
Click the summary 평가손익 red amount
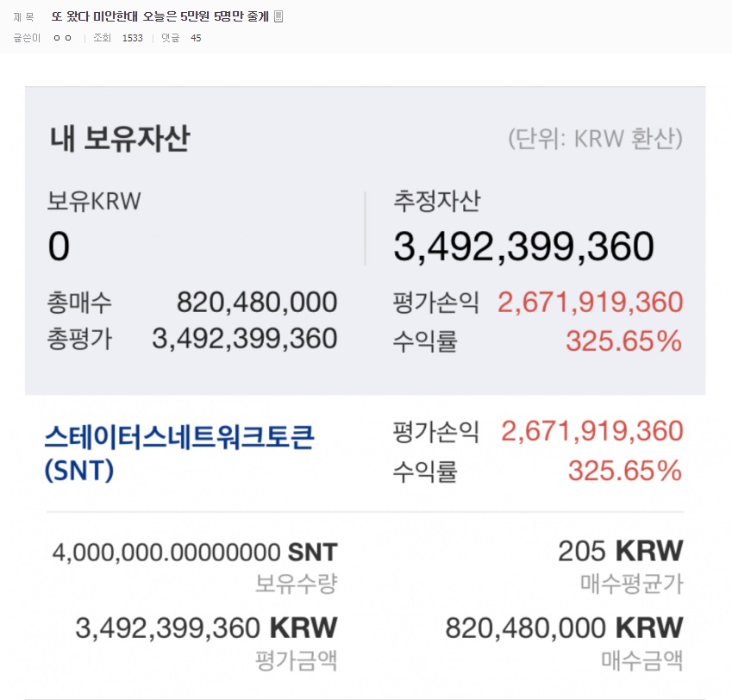(x=590, y=303)
